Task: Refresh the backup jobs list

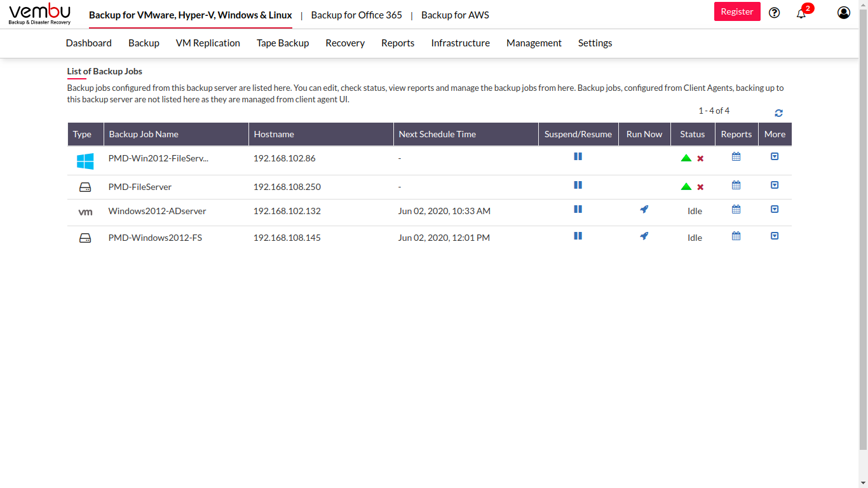Action: 778,113
